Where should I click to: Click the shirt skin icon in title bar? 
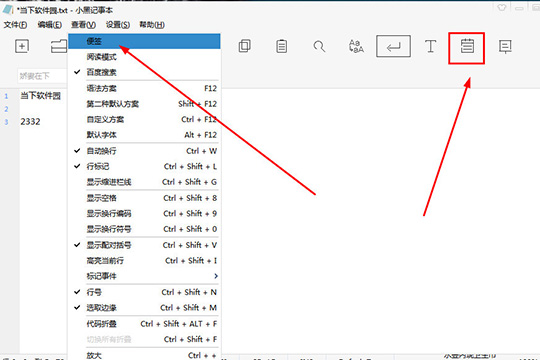(501, 8)
